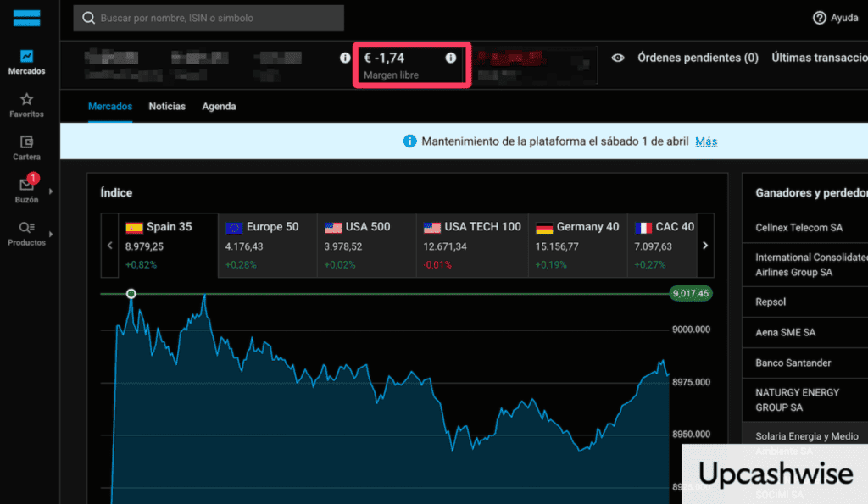Toggle the eye icon to hide balances
This screenshot has width=868, height=504.
tap(618, 58)
